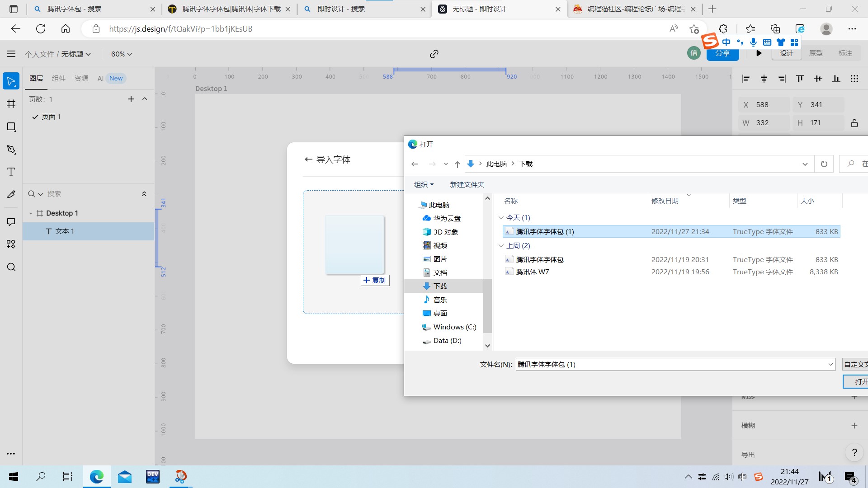The width and height of the screenshot is (868, 488).
Task: Click the X position field
Action: (x=764, y=105)
